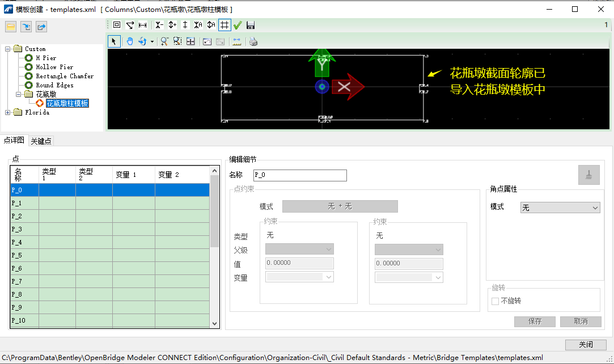Select the Hollow Pier template
The height and width of the screenshot is (364, 614).
[x=54, y=67]
